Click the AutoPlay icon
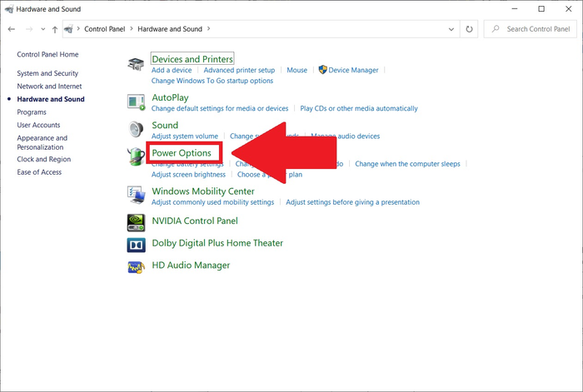Viewport: 583px width, 392px height. pos(136,102)
